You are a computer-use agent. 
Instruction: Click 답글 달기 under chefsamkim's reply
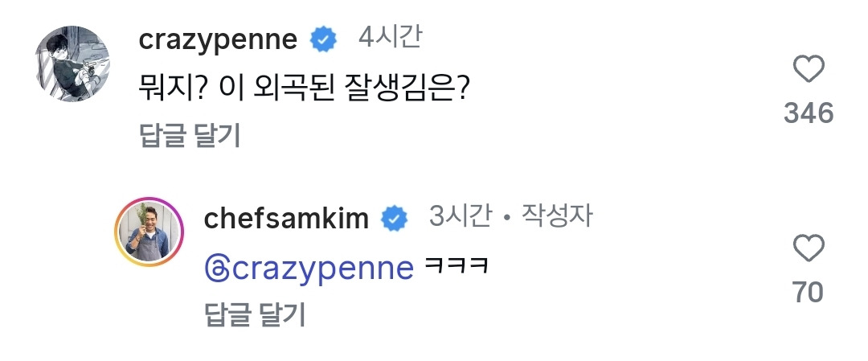click(256, 314)
